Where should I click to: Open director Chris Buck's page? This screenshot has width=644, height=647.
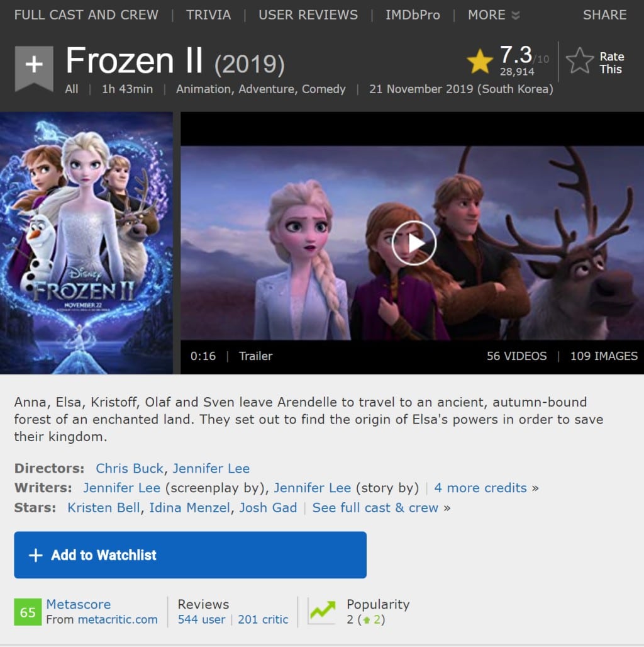pyautogui.click(x=130, y=468)
